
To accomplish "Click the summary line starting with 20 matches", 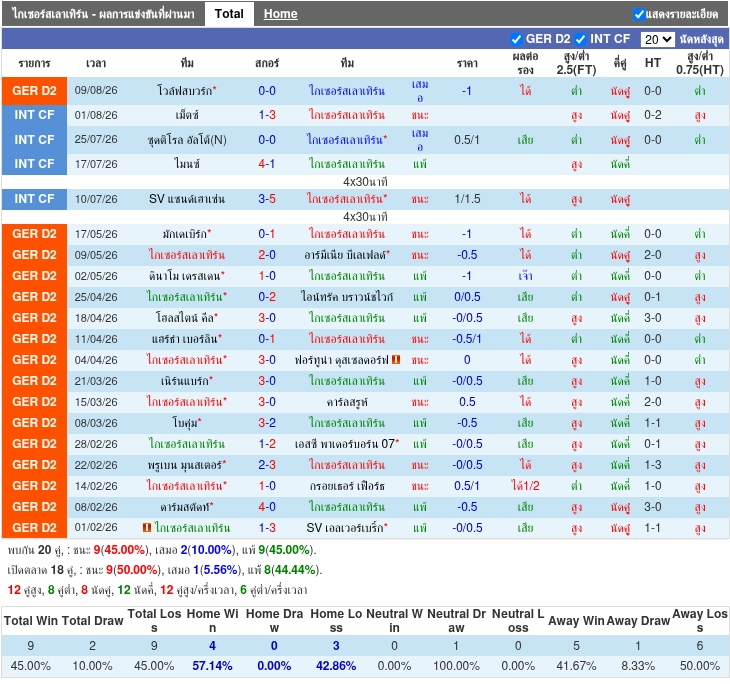I will (162, 550).
